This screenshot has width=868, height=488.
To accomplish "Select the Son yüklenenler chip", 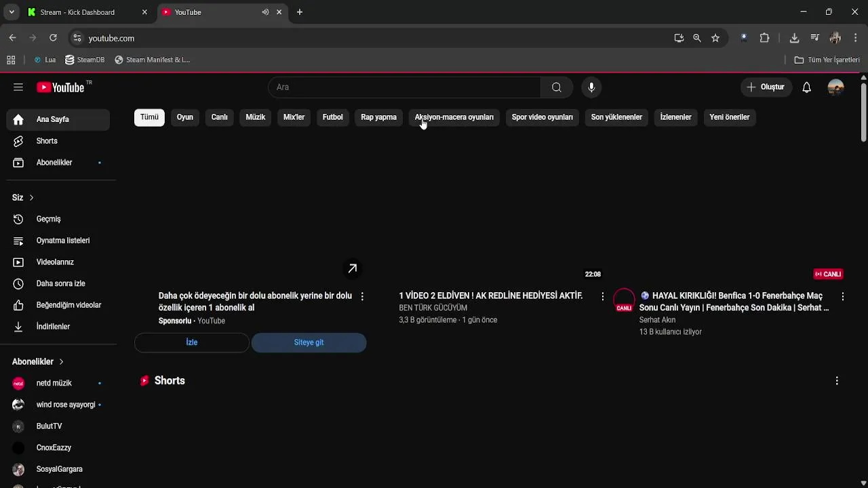I will [x=616, y=117].
